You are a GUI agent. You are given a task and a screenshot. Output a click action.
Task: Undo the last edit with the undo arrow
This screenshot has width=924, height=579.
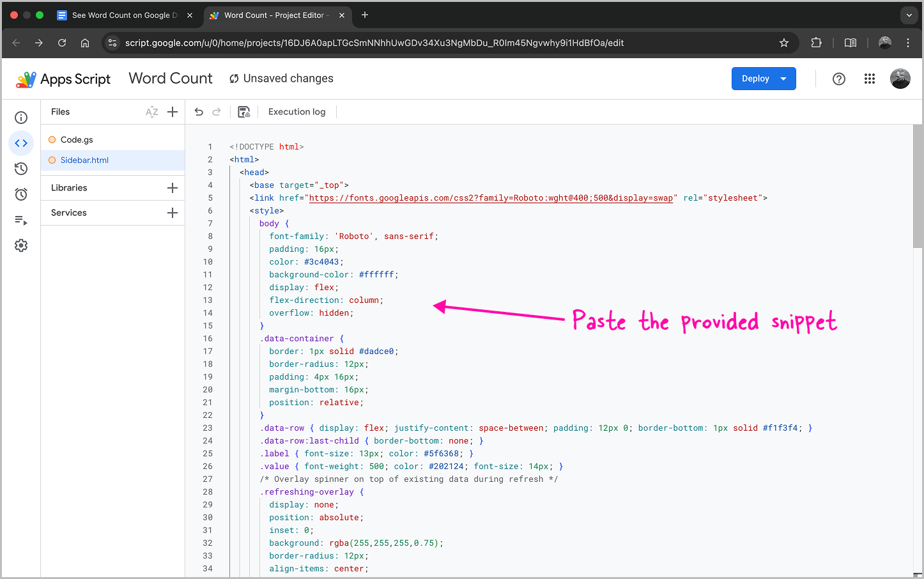[x=199, y=111]
